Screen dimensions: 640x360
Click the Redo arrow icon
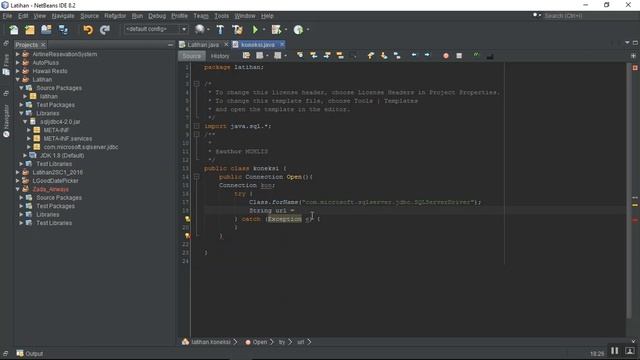point(105,30)
